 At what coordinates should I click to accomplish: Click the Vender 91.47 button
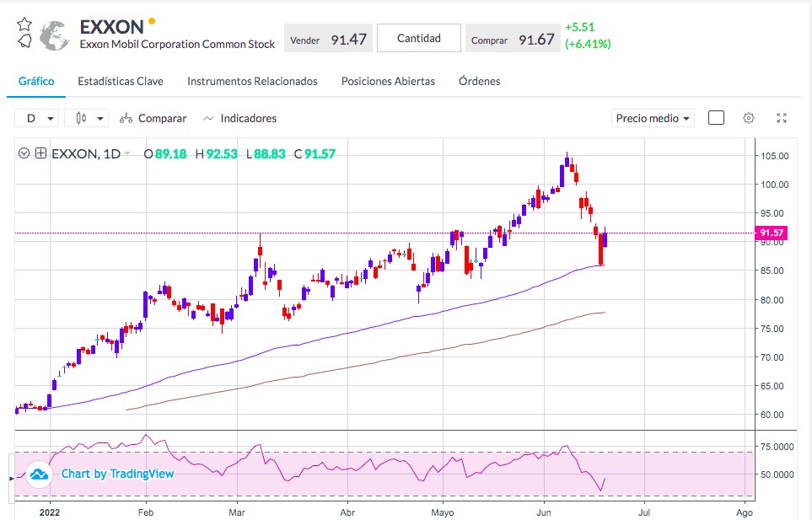pyautogui.click(x=328, y=40)
